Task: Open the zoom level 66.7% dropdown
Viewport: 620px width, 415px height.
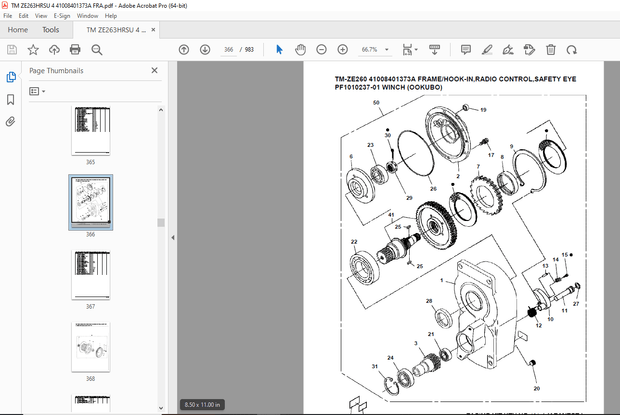Action: coord(387,49)
